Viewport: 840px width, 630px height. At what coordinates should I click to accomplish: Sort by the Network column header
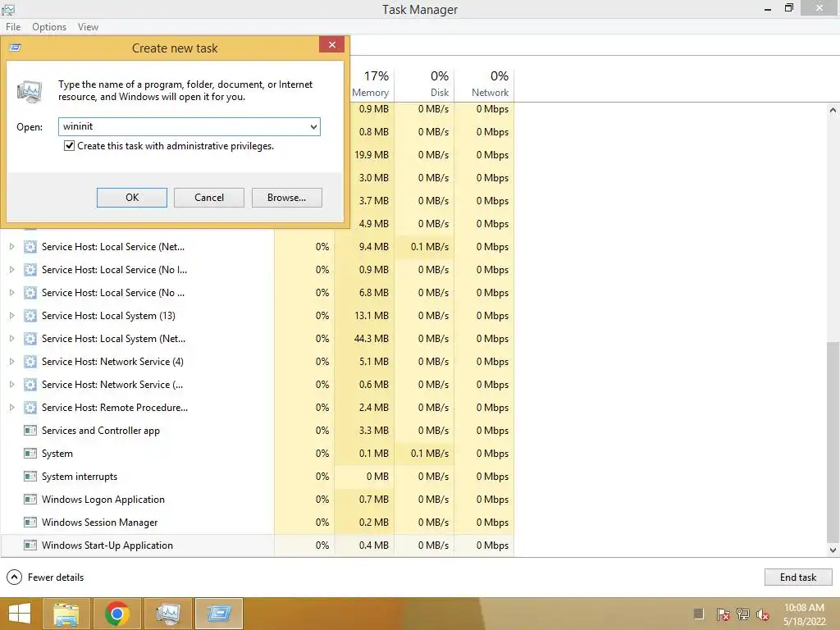[x=484, y=84]
